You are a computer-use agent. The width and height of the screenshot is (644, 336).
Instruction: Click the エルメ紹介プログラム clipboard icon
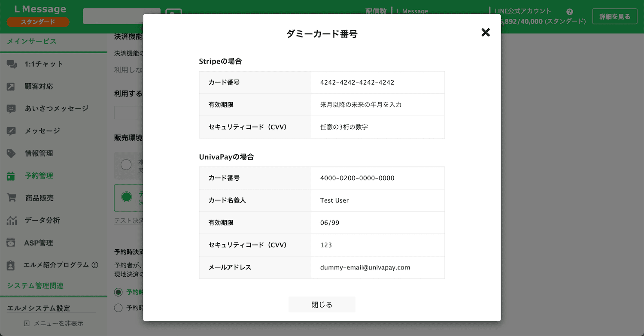(x=11, y=265)
